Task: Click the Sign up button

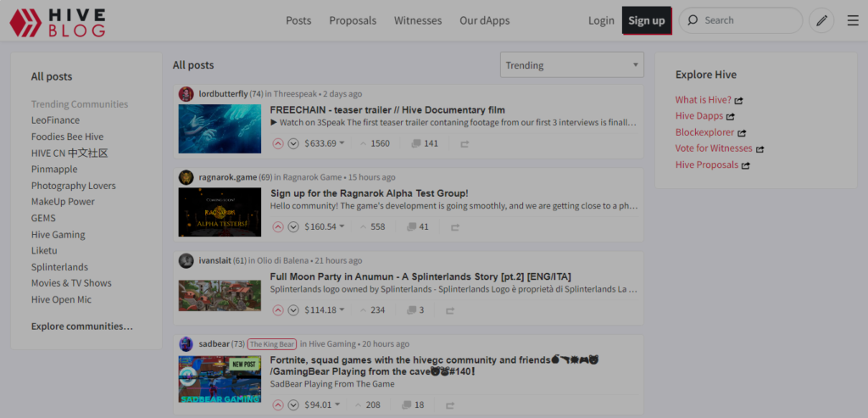Action: 647,20
